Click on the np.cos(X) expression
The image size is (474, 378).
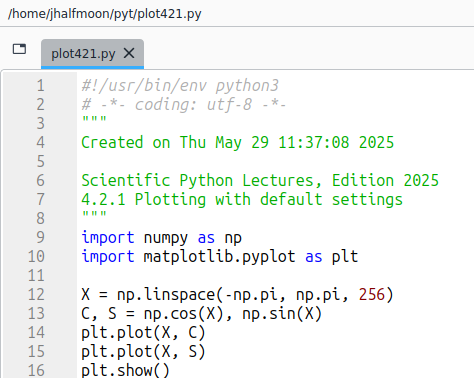coord(183,314)
